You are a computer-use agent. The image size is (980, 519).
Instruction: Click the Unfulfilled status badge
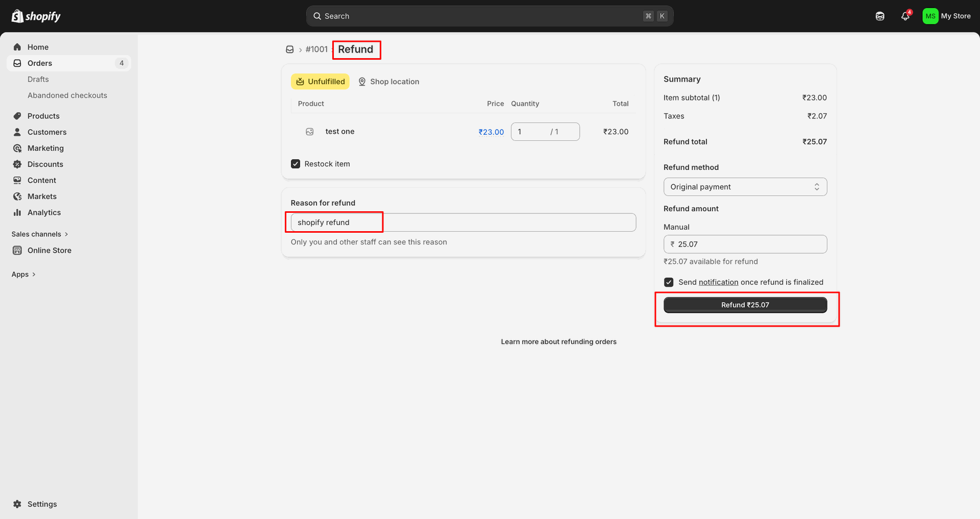tap(320, 82)
